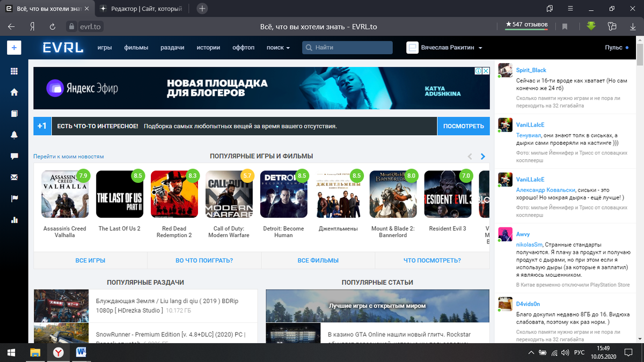This screenshot has height=362, width=644.
Task: Open the 'игры' menu item
Action: 105,48
